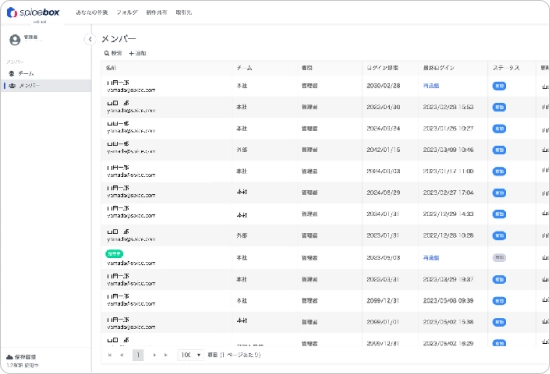Open the 100 rows-per-page dropdown
The image size is (550, 374).
point(190,355)
